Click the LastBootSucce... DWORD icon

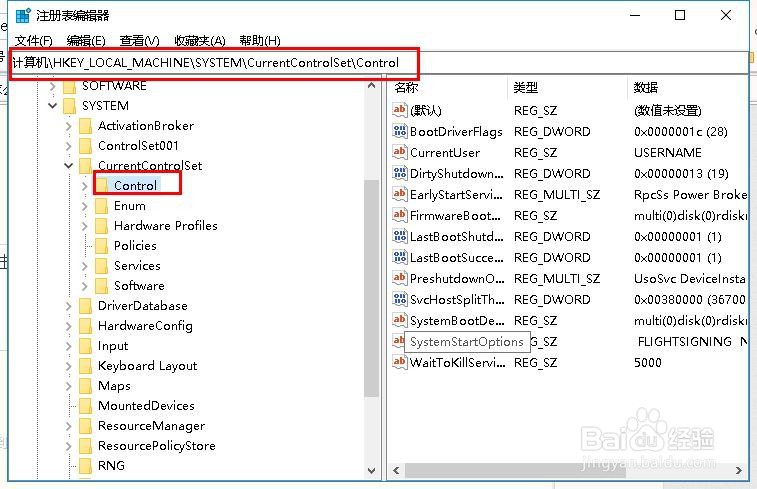click(399, 257)
